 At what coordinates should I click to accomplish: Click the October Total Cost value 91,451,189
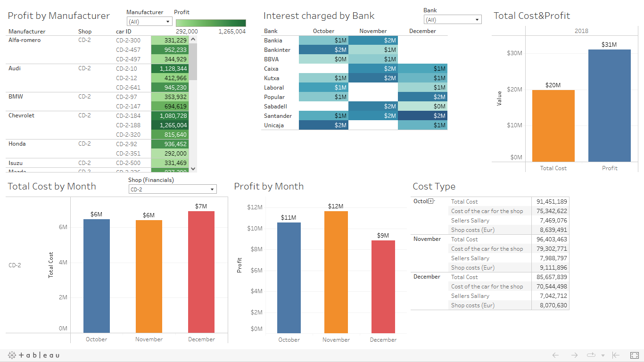pyautogui.click(x=552, y=202)
